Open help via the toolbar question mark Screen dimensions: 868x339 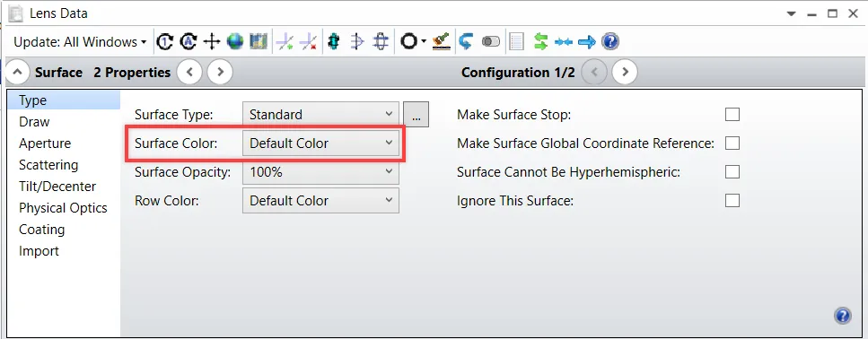coord(610,41)
